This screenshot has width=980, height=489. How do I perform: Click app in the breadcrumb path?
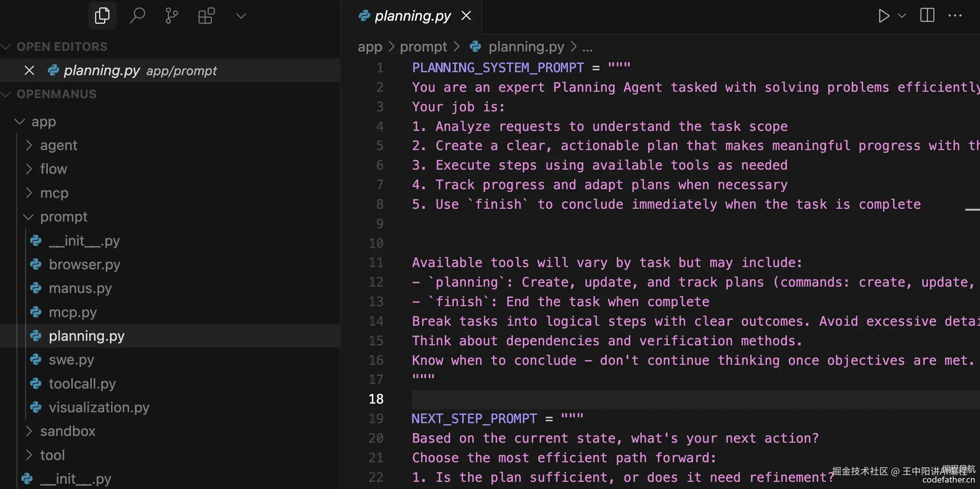click(x=370, y=47)
